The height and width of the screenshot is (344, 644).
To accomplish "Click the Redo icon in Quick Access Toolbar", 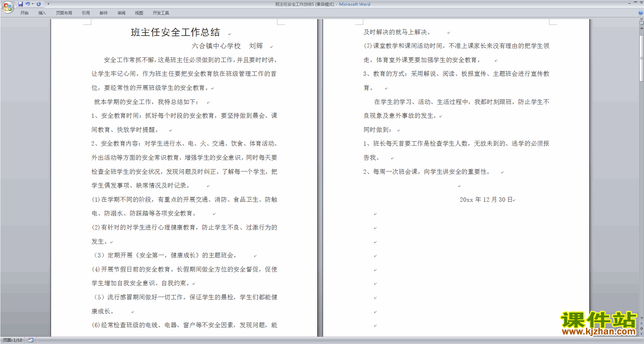I will coord(39,4).
